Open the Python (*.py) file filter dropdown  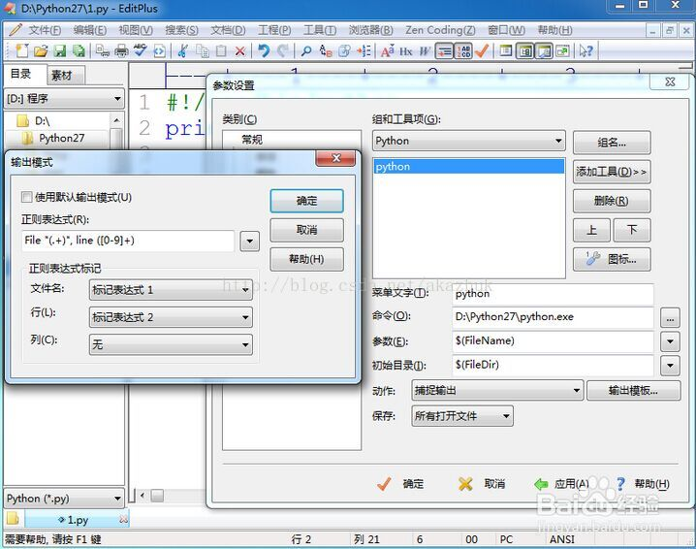(64, 498)
